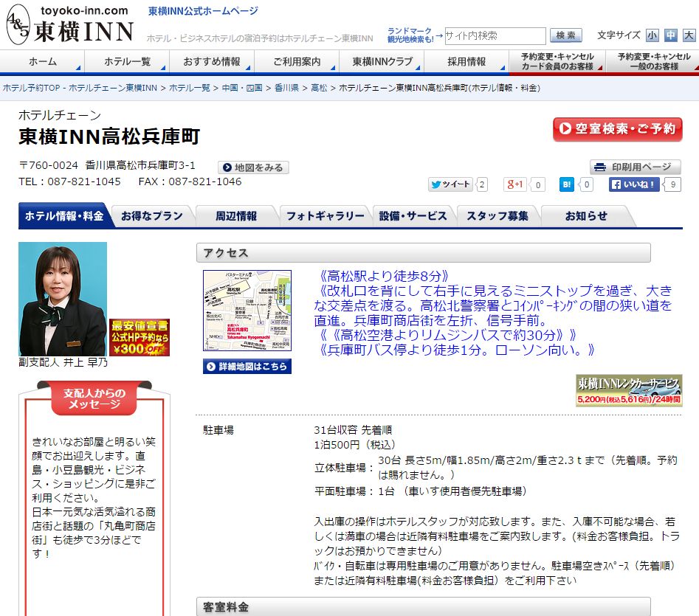Click the Twitter tweet count 2
Screen dimensions: 699x616
[482, 184]
